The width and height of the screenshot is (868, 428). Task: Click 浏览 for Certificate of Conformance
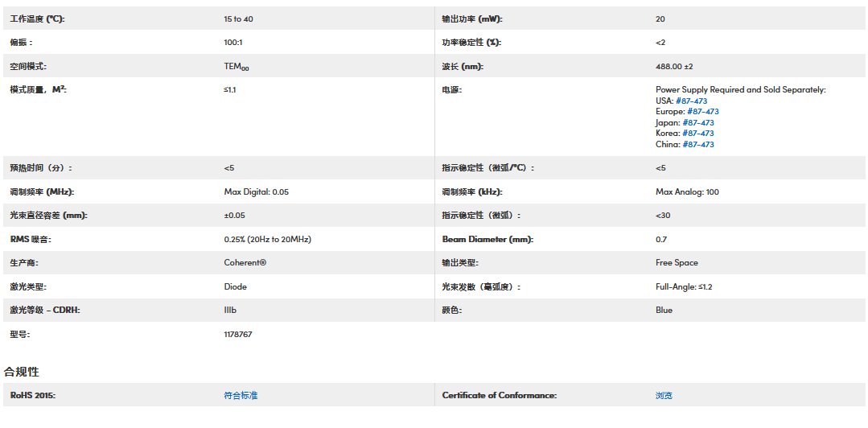click(664, 395)
